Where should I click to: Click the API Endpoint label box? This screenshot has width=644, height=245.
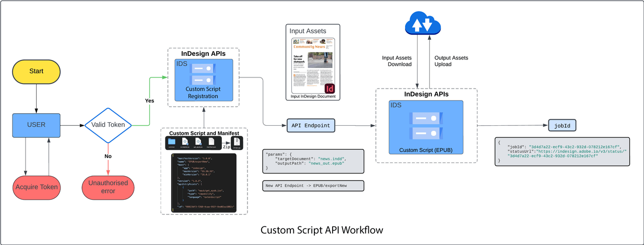[x=310, y=126]
